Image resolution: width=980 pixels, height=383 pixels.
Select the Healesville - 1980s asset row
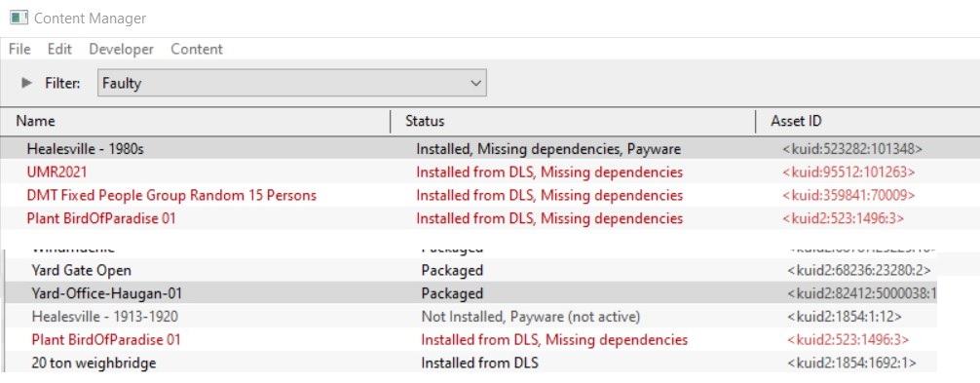point(490,149)
